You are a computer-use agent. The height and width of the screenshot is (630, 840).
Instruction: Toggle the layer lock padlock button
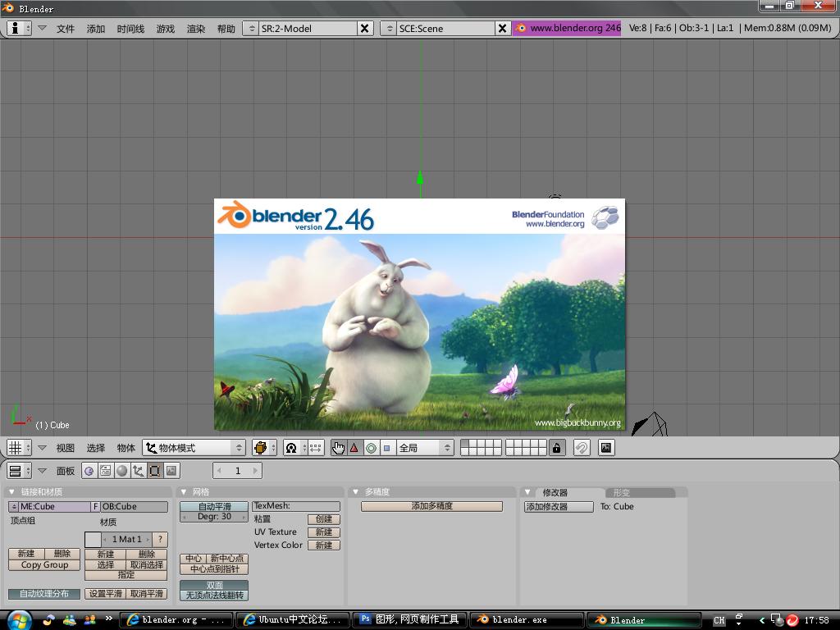[x=557, y=448]
